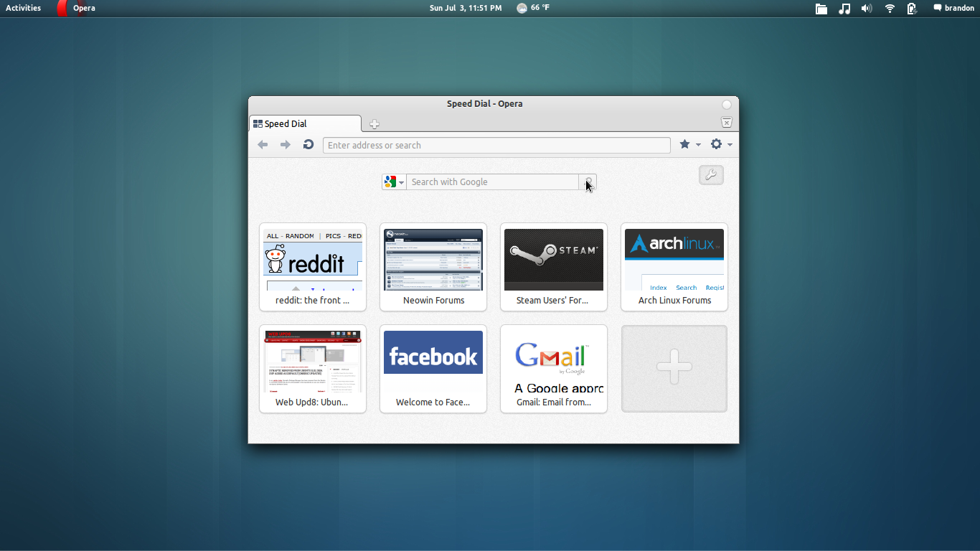Open the clock and date menu
Screen dimensions: 980x551
pos(466,8)
